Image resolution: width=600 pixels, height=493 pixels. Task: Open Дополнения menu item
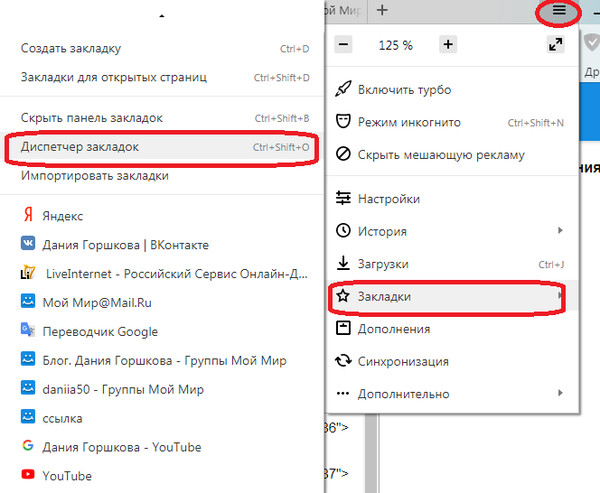pos(452,329)
